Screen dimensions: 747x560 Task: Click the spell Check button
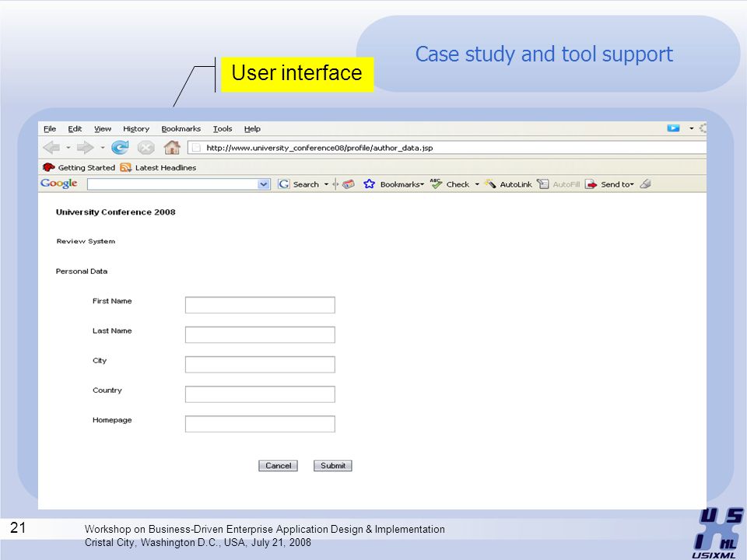(450, 184)
